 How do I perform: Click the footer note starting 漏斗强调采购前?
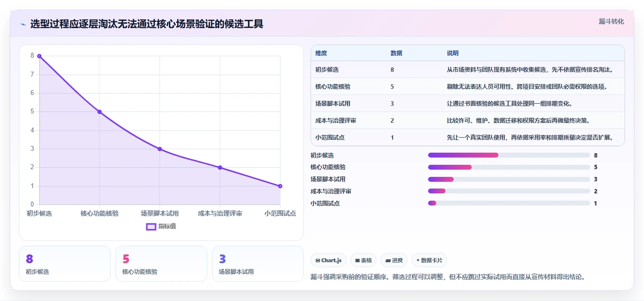point(447,277)
